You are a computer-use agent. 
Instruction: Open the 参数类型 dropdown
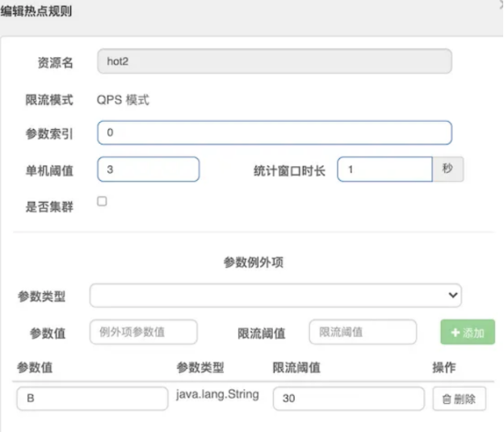pyautogui.click(x=275, y=296)
